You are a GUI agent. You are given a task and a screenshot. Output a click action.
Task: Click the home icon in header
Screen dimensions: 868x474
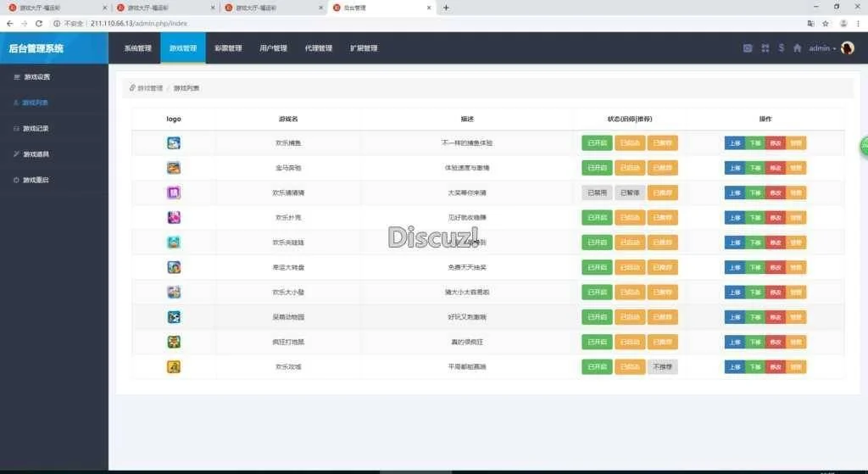click(797, 48)
